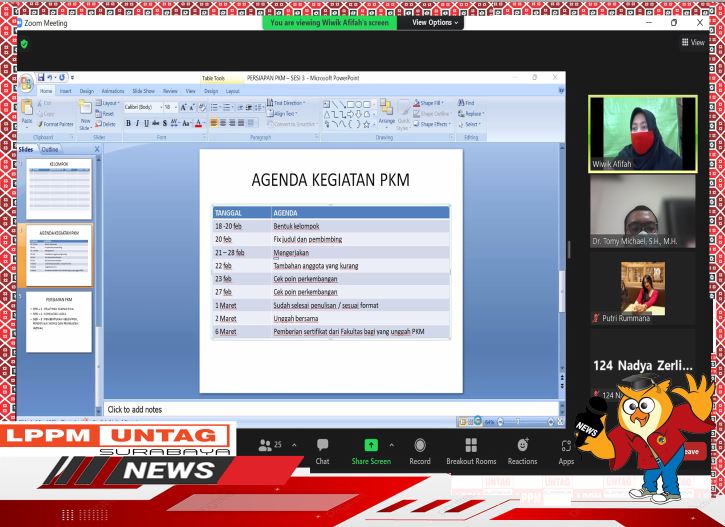Toggle Align Text Right
725x527 pixels.
232,123
